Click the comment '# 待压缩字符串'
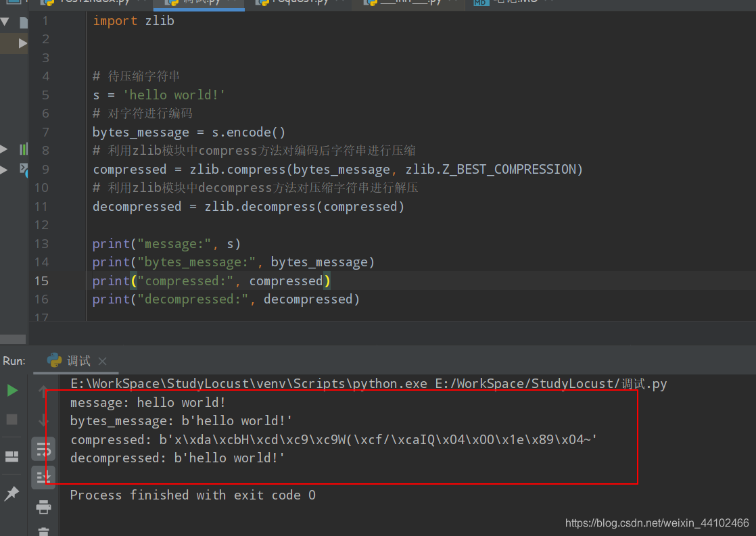Screen dimensions: 756x536 pyautogui.click(x=137, y=76)
